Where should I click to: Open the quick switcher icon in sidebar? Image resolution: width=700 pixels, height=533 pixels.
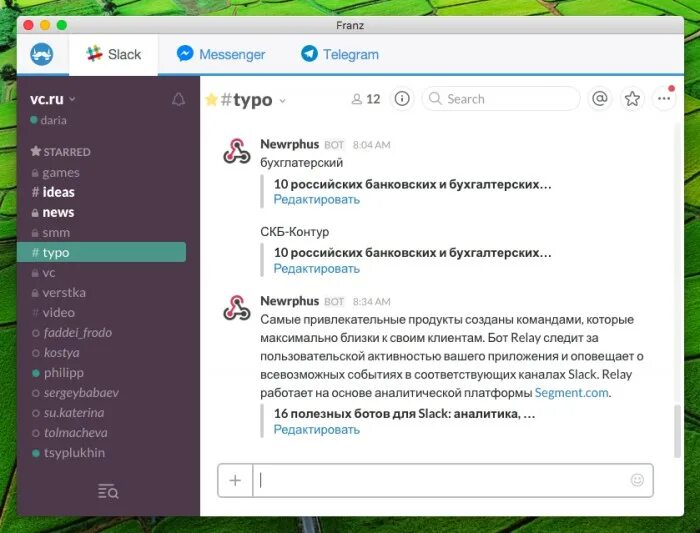[x=108, y=491]
